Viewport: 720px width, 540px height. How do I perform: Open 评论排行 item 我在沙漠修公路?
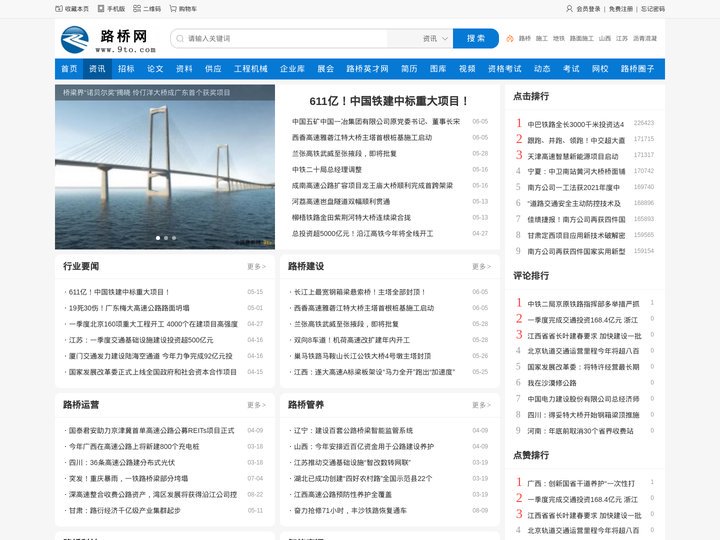coord(552,383)
